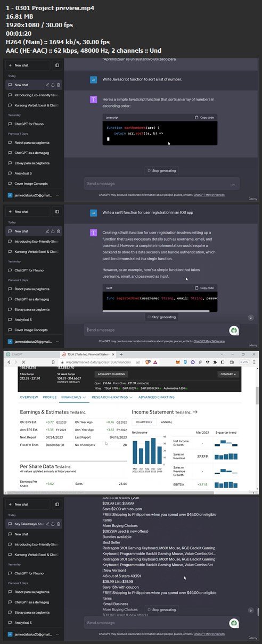The width and height of the screenshot is (262, 644).
Task: Open 'Cover Image Concepts' chat in JavaScript frame
Action: click(x=34, y=183)
